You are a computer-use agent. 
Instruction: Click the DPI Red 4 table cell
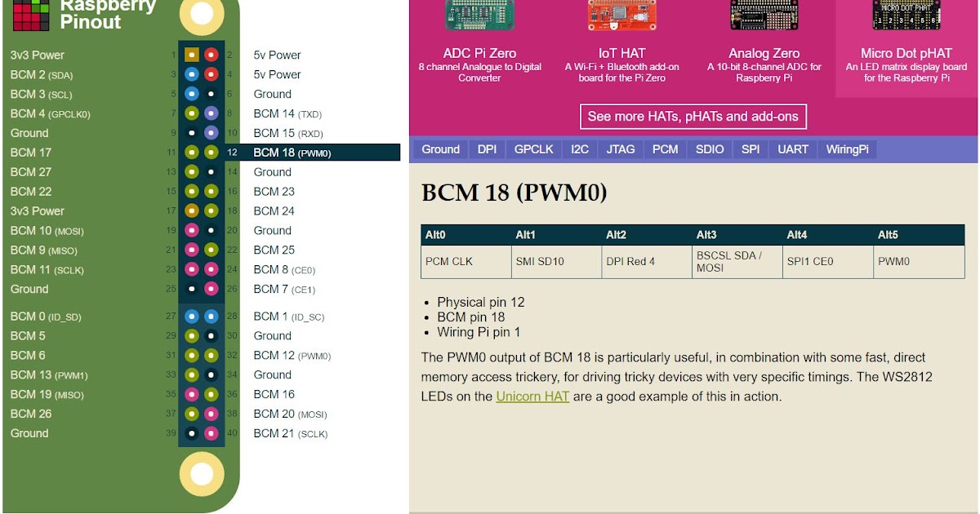click(648, 262)
